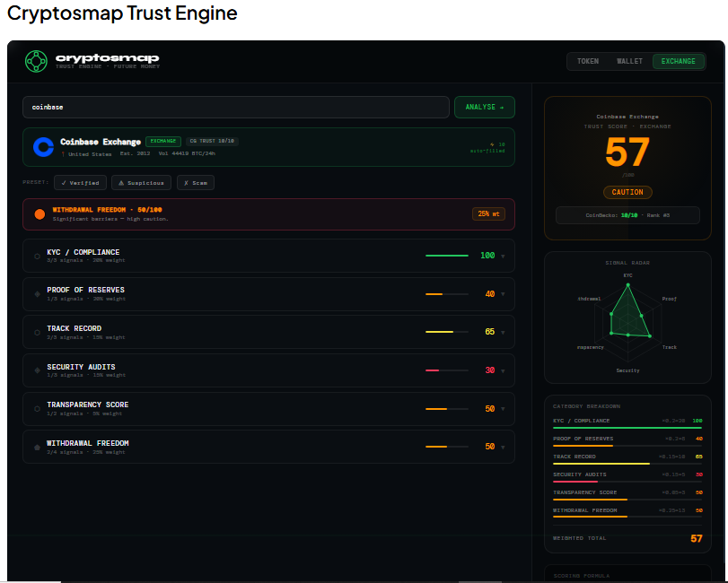The width and height of the screenshot is (728, 583).
Task: Click the TRACK RECORD row title
Action: click(74, 329)
